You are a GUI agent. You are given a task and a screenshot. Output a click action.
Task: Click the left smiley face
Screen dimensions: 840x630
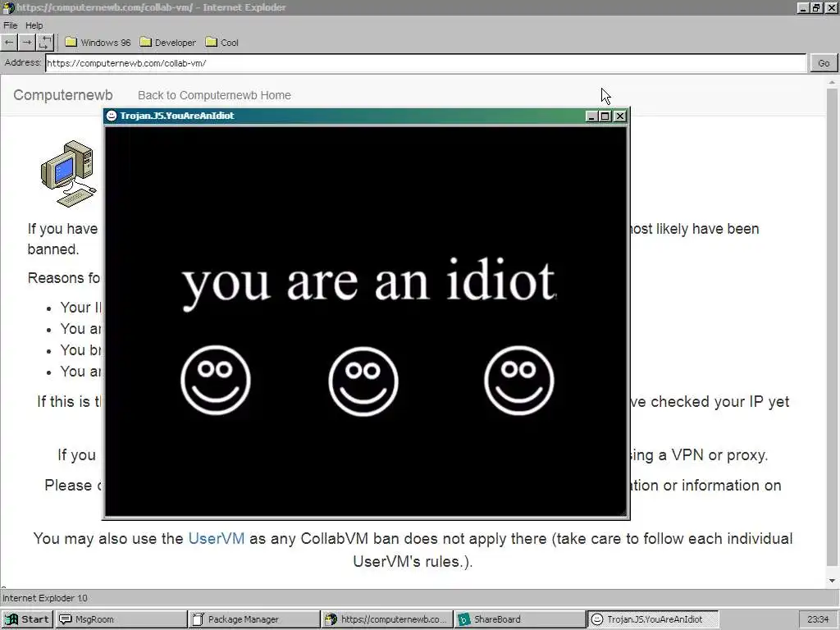tap(216, 380)
